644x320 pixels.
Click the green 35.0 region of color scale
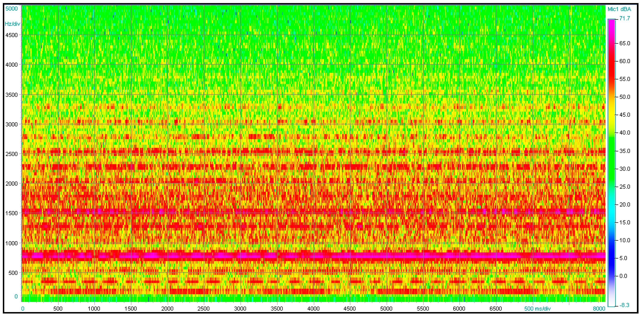(x=612, y=151)
